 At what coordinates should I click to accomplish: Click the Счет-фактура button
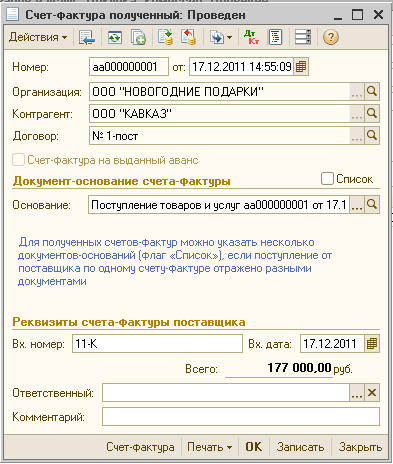click(140, 447)
